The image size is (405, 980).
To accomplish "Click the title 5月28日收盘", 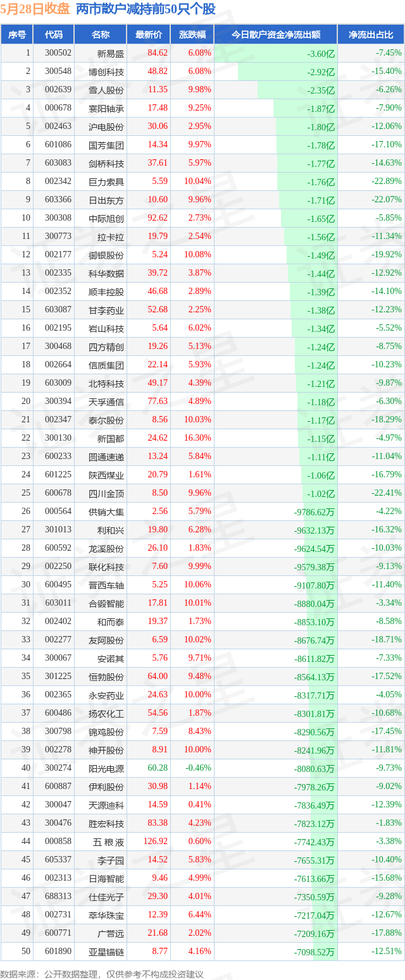I will (35, 9).
